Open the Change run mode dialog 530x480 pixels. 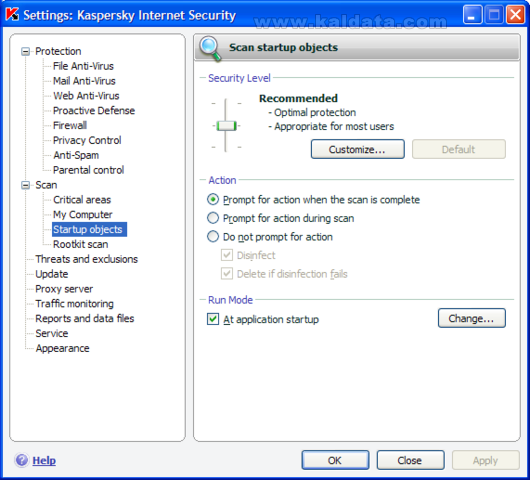(472, 318)
